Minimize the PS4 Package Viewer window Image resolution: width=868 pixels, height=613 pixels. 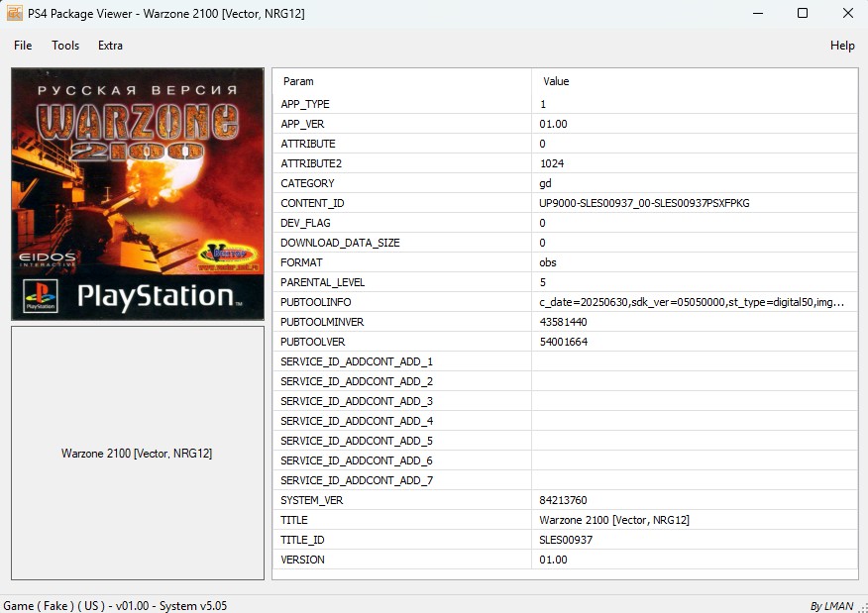[758, 13]
